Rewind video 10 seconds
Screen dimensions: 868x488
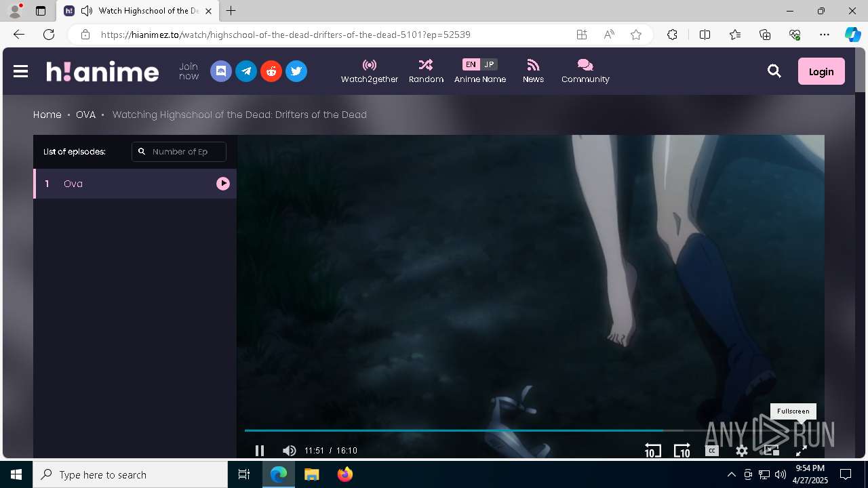click(652, 451)
